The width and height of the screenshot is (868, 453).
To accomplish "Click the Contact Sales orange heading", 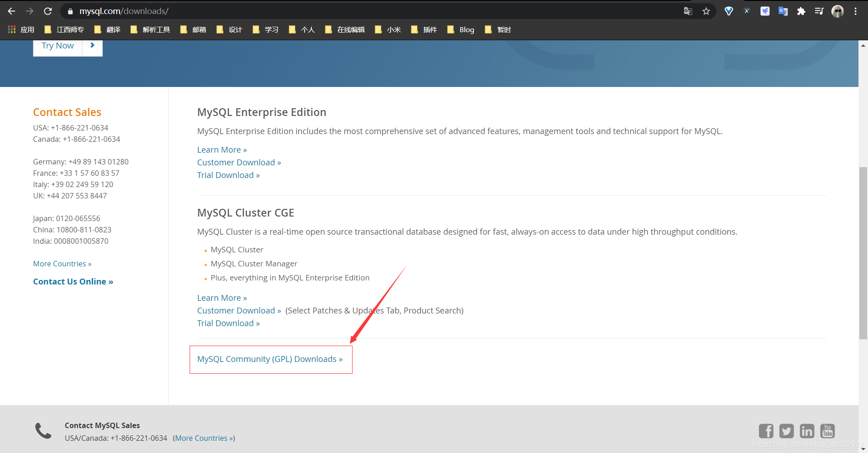I will (x=67, y=112).
